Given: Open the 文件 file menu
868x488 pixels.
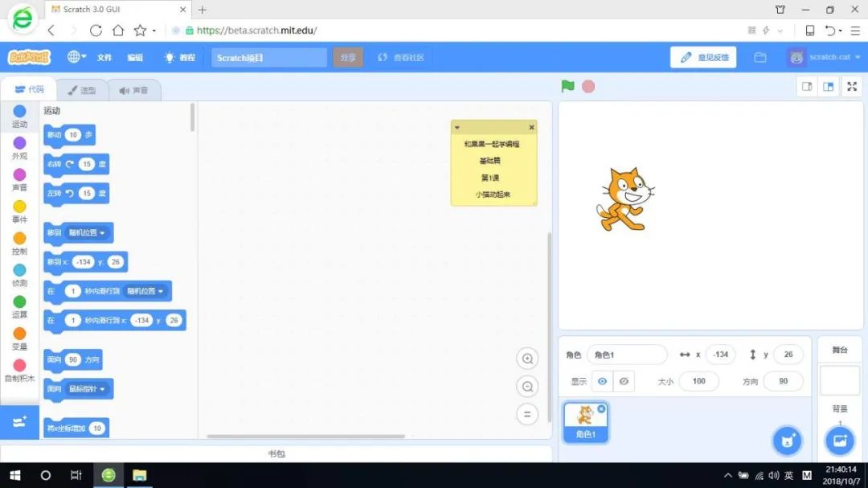Looking at the screenshot, I should point(104,58).
